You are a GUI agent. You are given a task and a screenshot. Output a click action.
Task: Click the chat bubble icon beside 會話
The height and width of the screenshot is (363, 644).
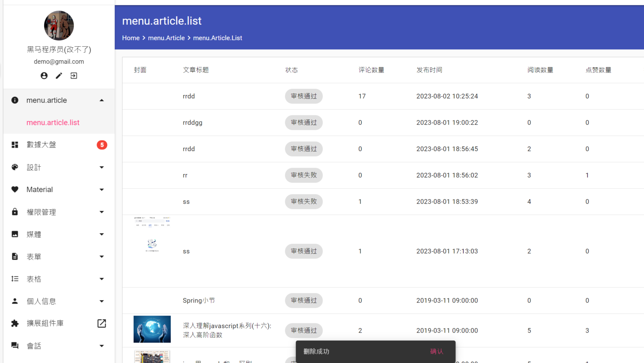[x=15, y=346]
